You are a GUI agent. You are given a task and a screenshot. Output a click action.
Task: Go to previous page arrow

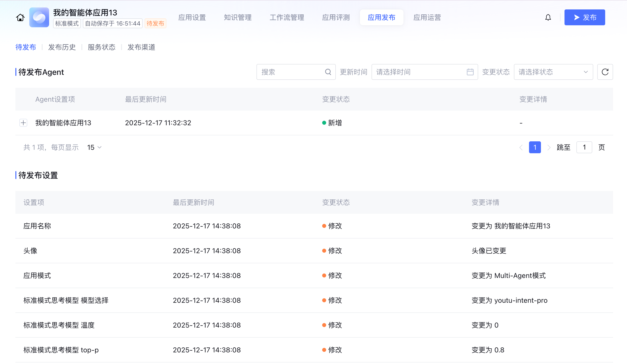tap(521, 147)
